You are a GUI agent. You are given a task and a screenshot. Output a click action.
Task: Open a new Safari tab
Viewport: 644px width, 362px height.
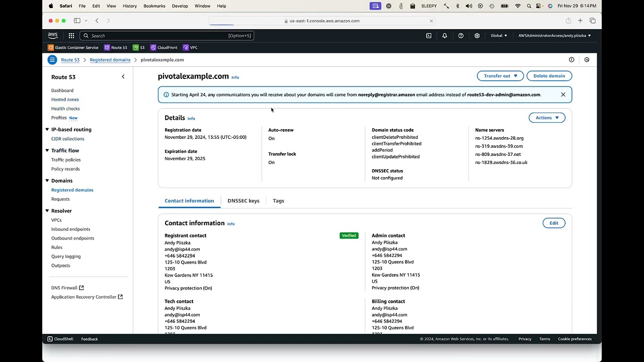pyautogui.click(x=580, y=21)
